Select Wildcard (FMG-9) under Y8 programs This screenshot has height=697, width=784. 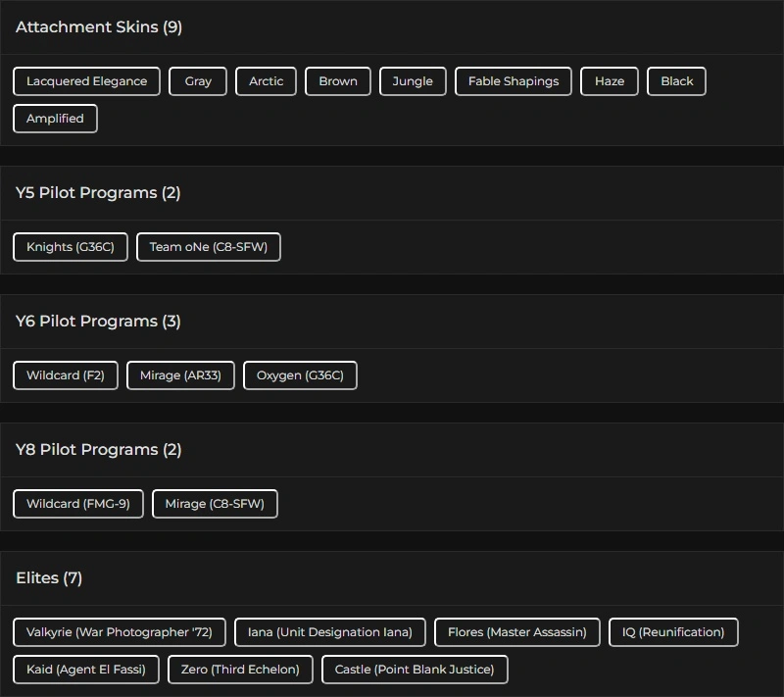[78, 504]
